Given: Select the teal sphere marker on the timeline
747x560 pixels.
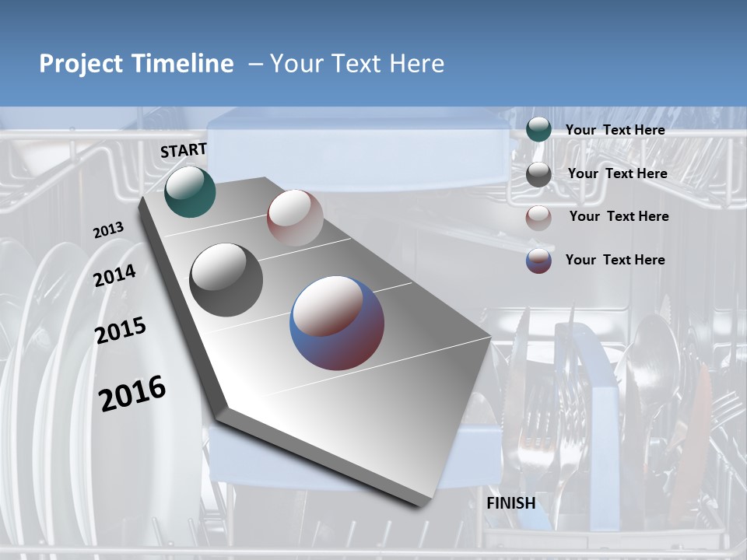Looking at the screenshot, I should tap(188, 193).
